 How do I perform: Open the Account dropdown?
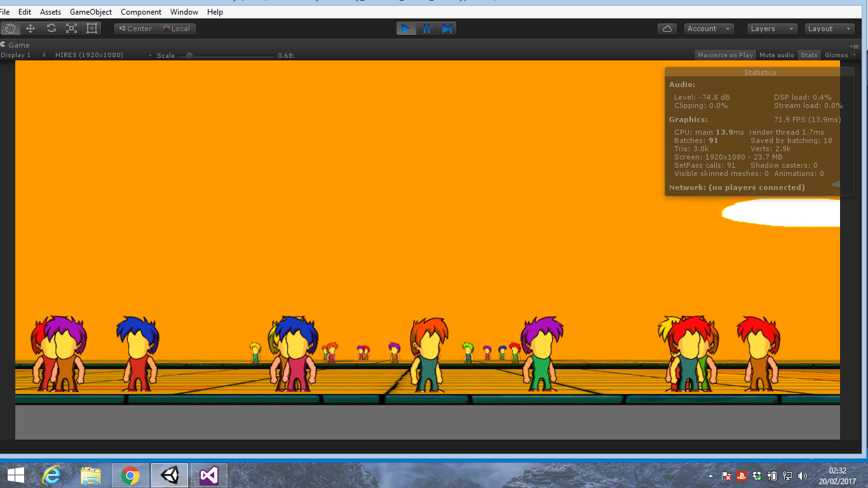709,29
